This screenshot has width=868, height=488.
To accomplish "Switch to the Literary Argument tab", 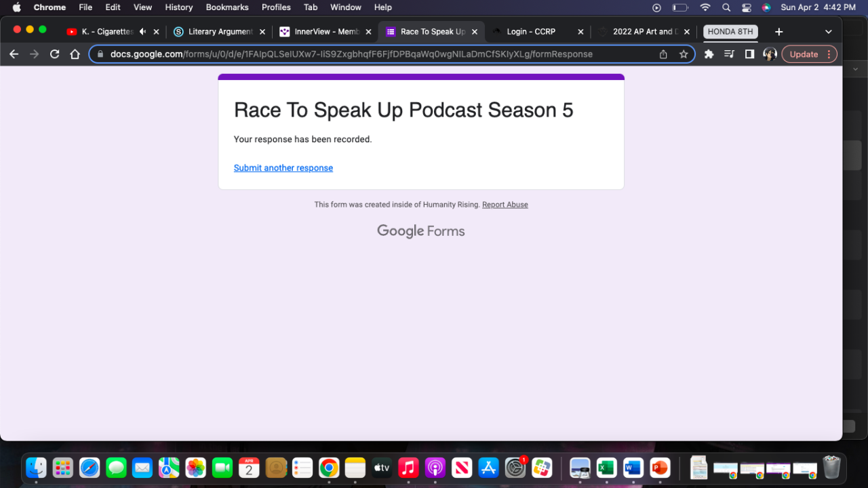I will pos(220,32).
